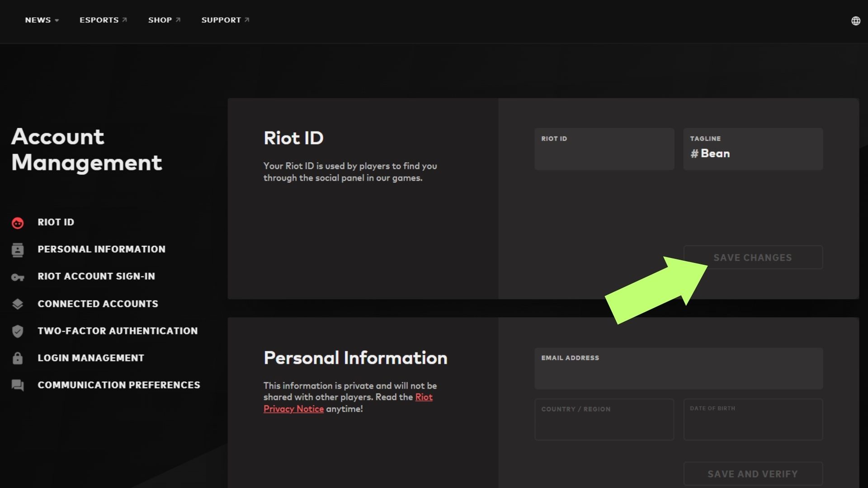Open the Support navigation menu
The width and height of the screenshot is (868, 488).
[225, 20]
